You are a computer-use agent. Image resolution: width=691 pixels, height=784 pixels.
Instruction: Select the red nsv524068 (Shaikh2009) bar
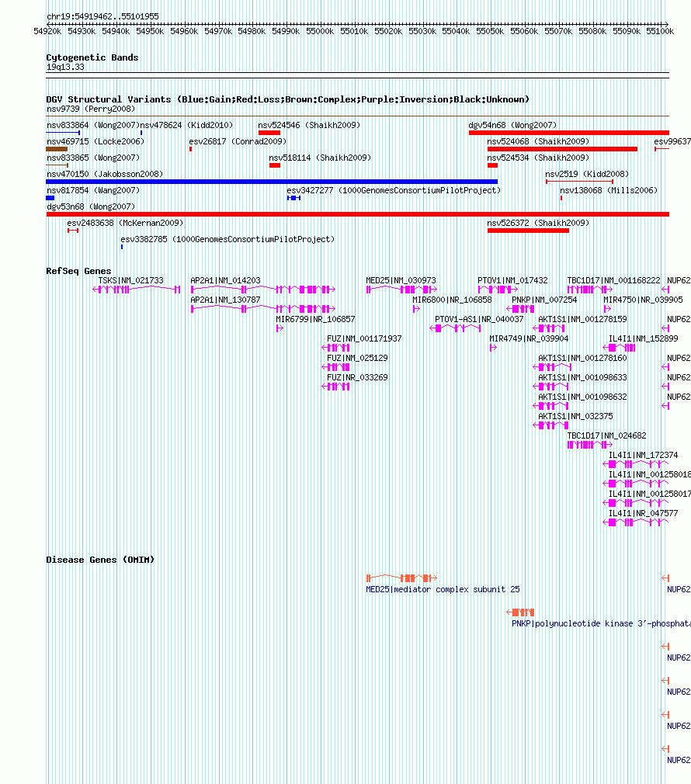click(x=562, y=149)
